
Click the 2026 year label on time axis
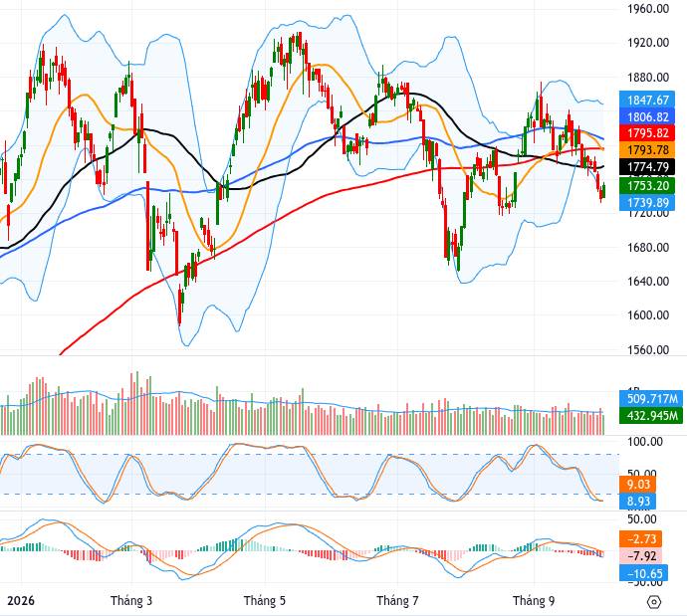(21, 600)
